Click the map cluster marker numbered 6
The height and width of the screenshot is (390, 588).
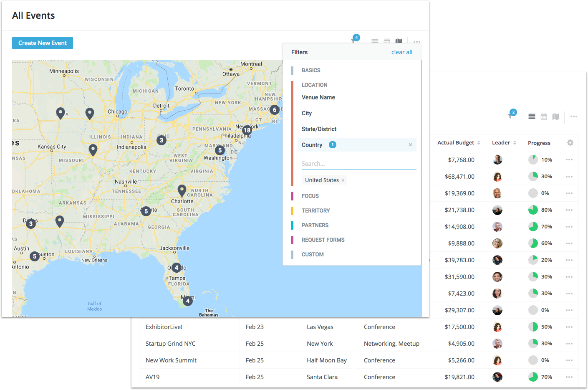(x=274, y=110)
